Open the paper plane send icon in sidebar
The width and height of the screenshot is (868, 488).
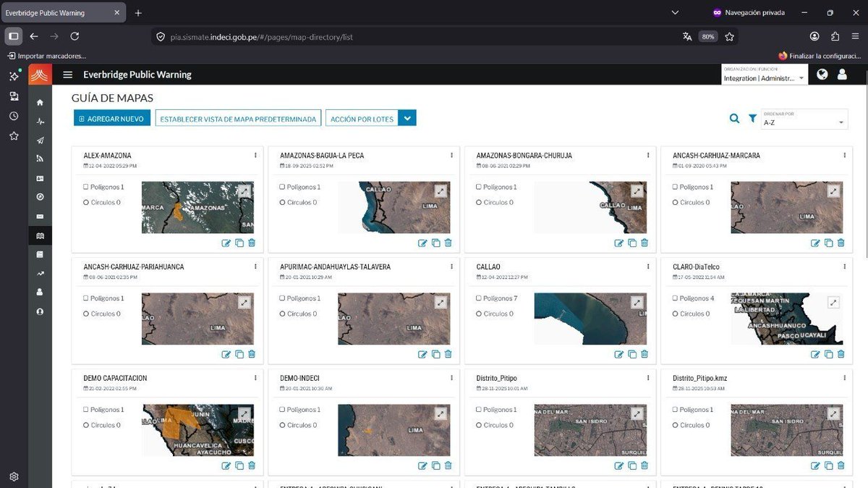(40, 140)
